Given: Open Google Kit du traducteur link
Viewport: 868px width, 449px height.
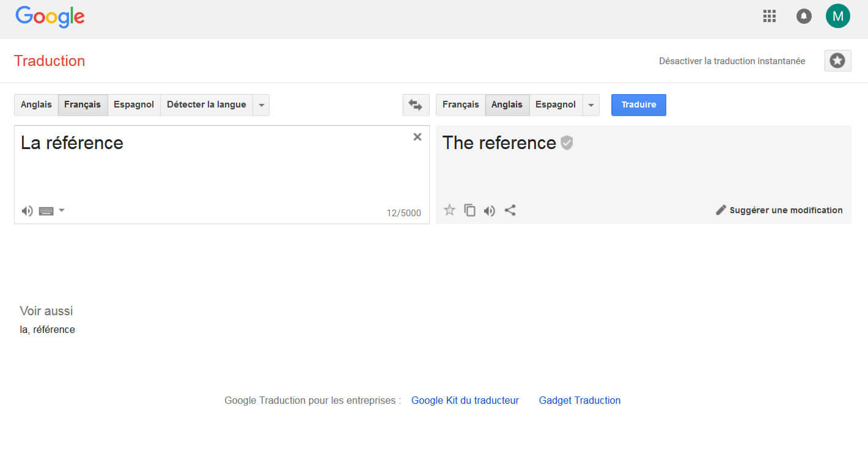Looking at the screenshot, I should tap(465, 401).
